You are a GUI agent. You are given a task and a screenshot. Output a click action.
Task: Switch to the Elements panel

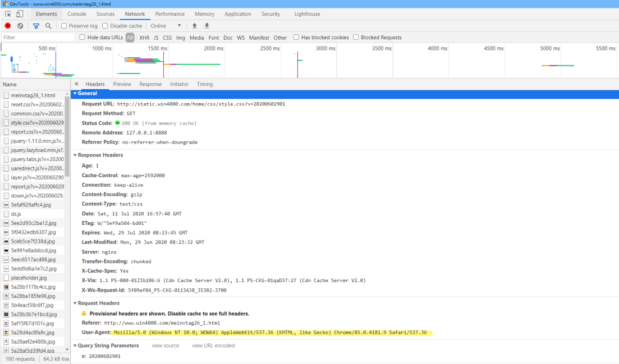point(46,14)
